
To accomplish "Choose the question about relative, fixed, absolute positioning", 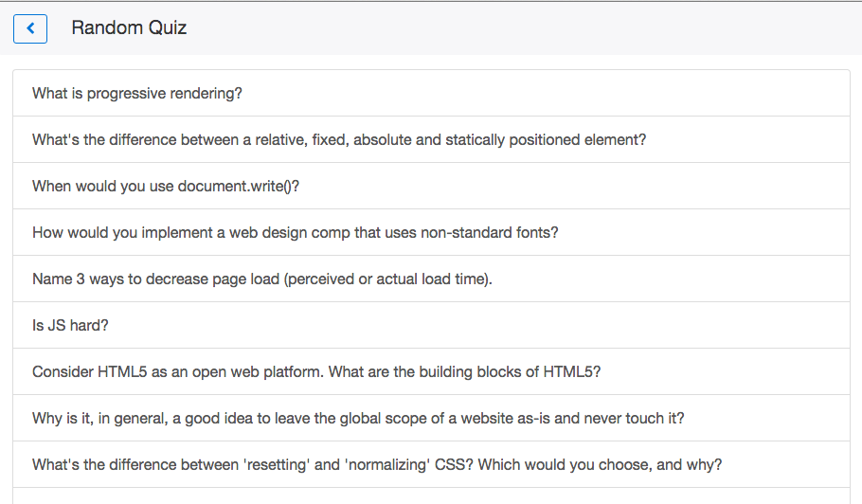I will tap(339, 140).
